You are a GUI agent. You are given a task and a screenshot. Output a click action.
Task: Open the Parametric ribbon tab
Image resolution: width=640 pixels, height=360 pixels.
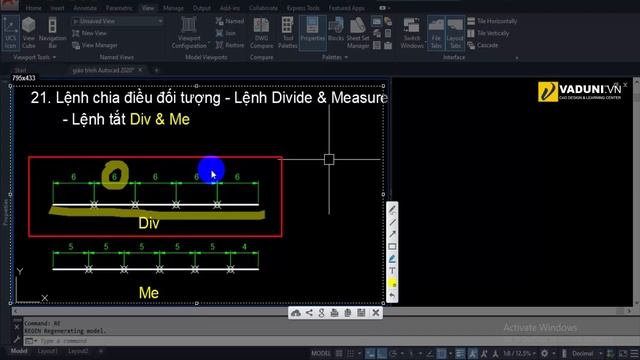(x=119, y=8)
